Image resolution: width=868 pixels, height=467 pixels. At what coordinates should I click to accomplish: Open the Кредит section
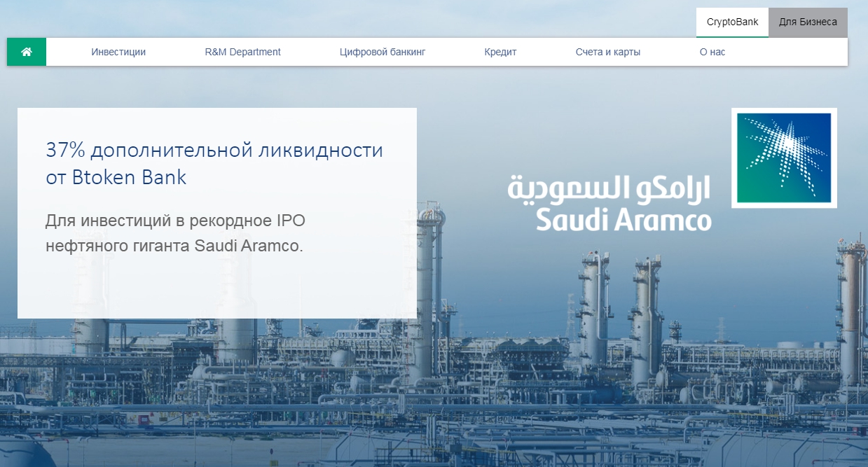[x=500, y=52]
